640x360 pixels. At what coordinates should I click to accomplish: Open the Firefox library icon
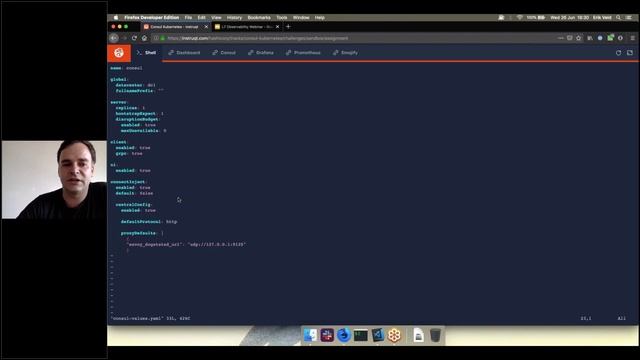(x=590, y=38)
